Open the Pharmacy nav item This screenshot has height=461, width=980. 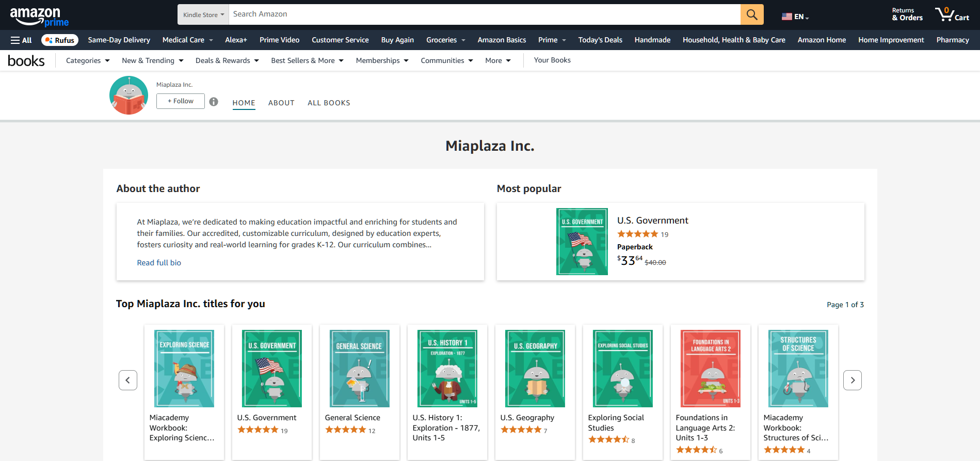click(953, 40)
